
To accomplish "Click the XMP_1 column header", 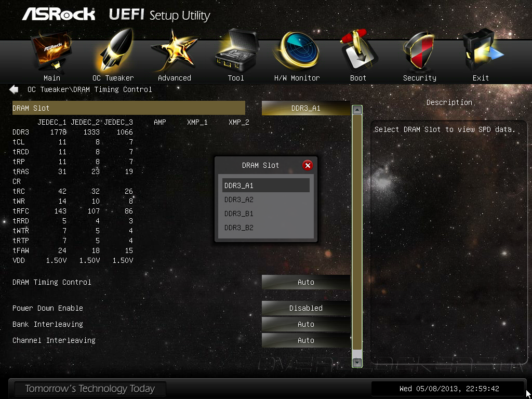I will tap(197, 122).
